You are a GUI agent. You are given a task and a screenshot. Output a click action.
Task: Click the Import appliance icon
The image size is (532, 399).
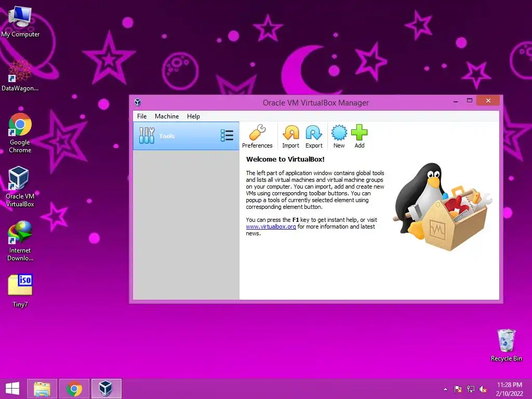pos(291,137)
